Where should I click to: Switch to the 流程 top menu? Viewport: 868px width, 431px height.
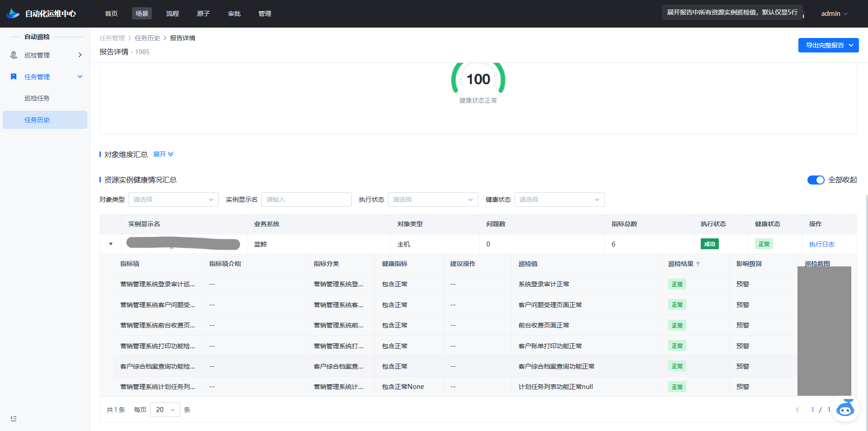pos(172,14)
